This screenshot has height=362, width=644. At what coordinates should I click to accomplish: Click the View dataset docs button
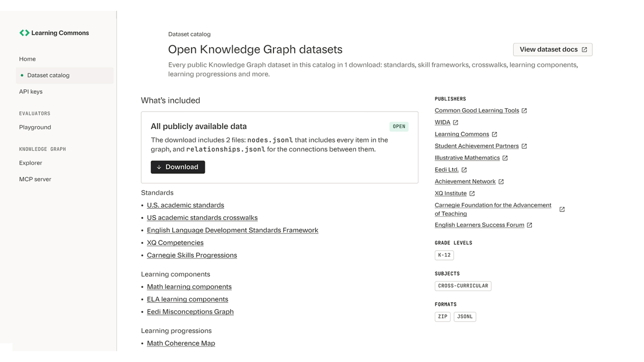553,49
